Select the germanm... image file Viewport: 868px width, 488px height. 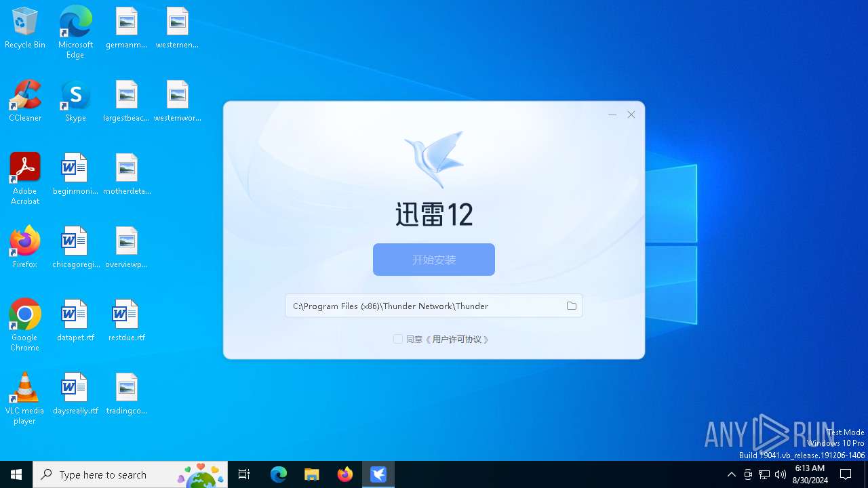point(127,28)
